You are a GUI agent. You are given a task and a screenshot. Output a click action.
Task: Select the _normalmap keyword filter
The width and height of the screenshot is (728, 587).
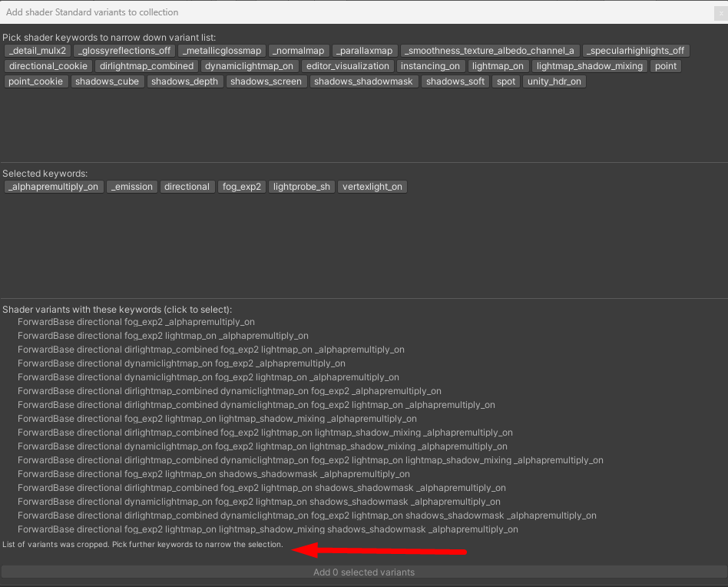pos(299,51)
